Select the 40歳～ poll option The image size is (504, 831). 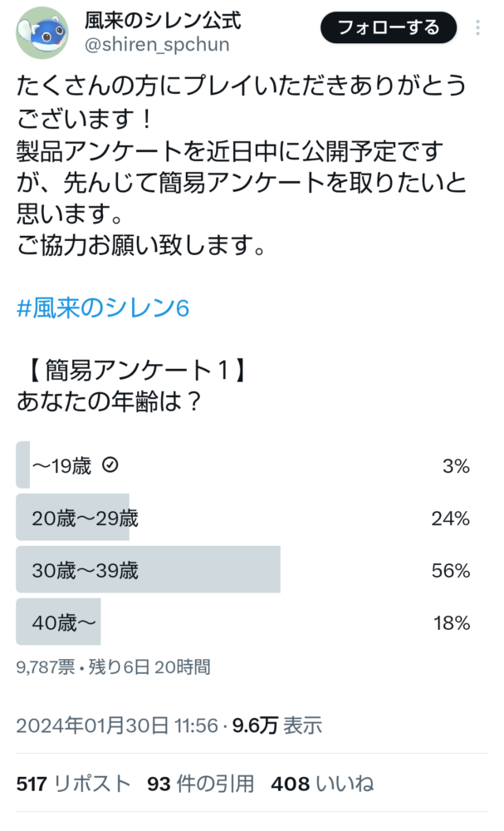(243, 622)
